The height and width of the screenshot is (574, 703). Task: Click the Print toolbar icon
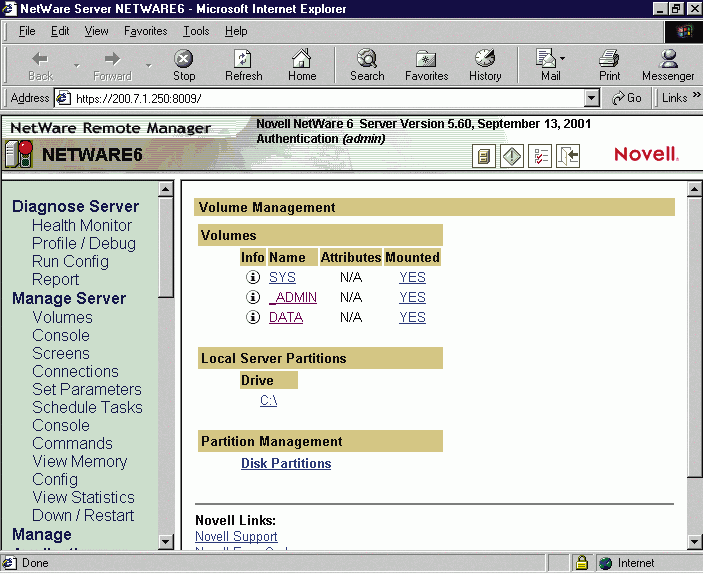click(609, 66)
